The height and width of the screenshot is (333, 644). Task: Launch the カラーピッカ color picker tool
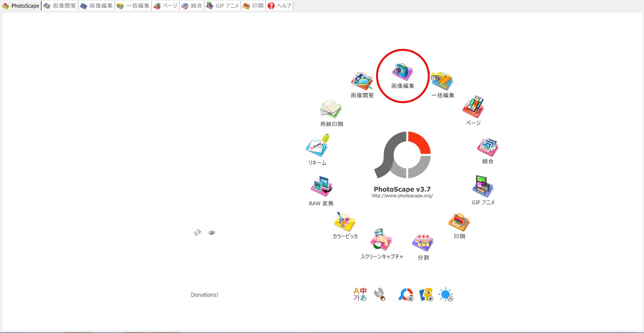[345, 223]
